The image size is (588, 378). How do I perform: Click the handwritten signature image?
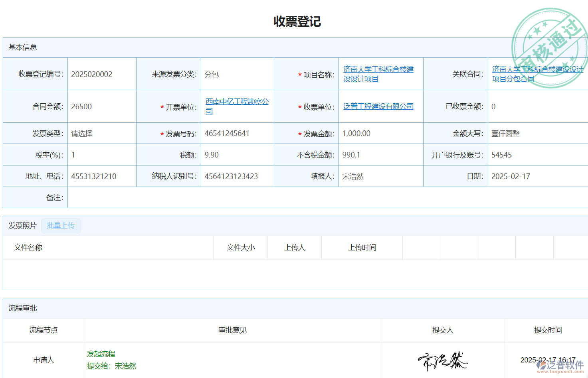(442, 361)
